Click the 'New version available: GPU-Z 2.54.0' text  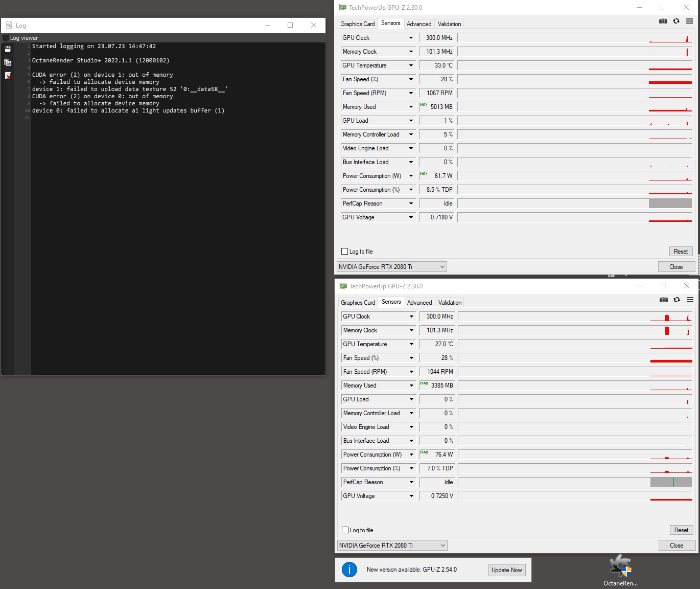tap(412, 570)
